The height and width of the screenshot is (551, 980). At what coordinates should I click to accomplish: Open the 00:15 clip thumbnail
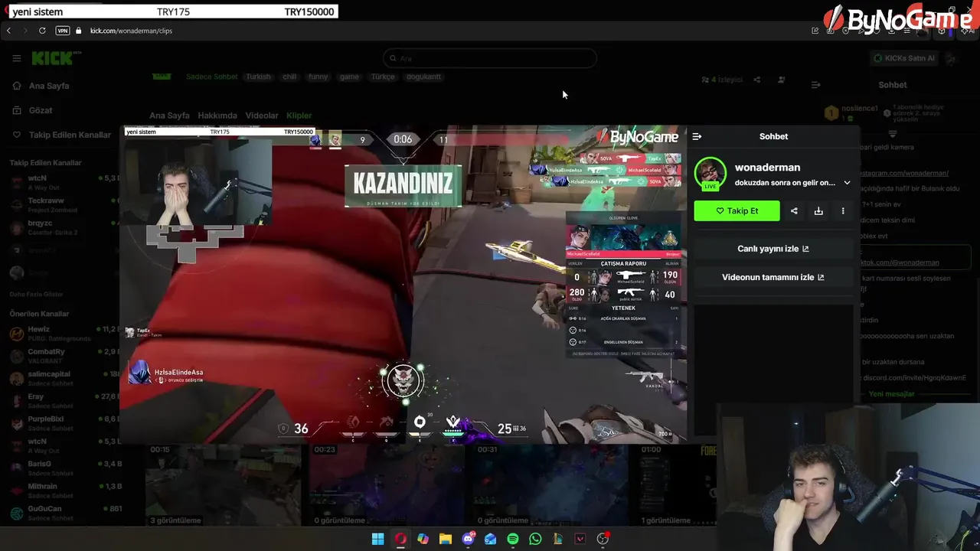[224, 484]
